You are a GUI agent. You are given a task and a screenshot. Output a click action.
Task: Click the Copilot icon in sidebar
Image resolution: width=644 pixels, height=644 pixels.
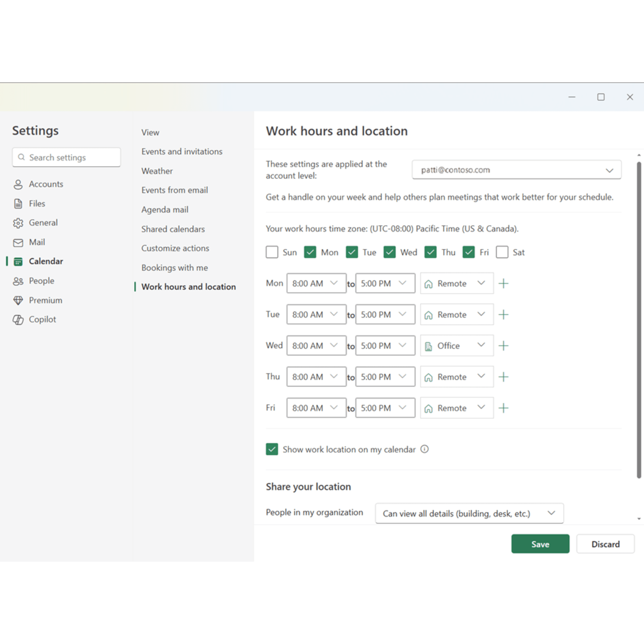18,320
